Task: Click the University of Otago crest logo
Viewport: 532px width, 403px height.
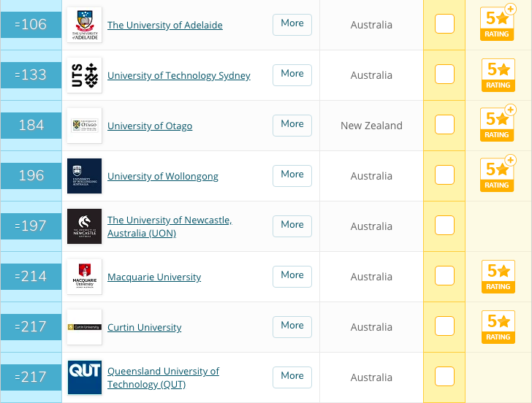Action: (85, 126)
